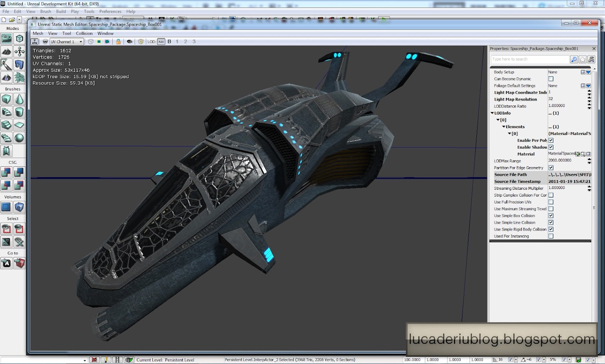This screenshot has height=364, width=605.
Task: Check Use Full Precision UVs
Action: click(551, 202)
